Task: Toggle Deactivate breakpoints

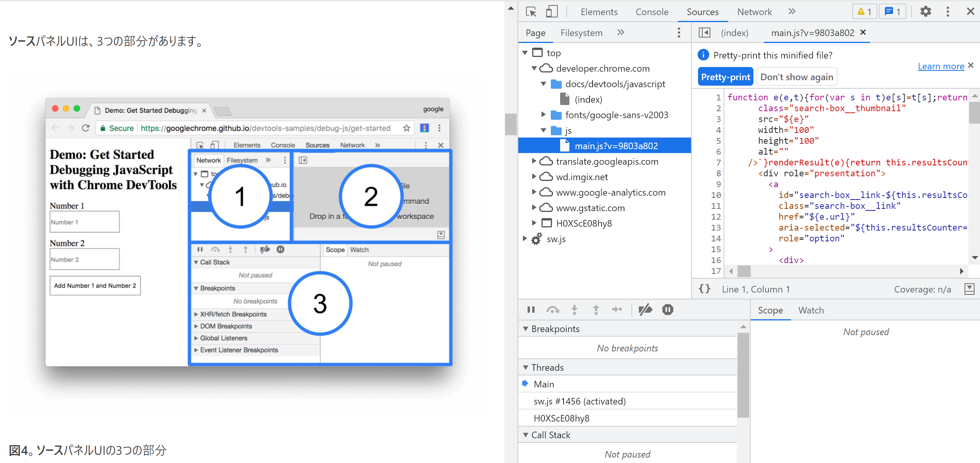Action: (645, 310)
